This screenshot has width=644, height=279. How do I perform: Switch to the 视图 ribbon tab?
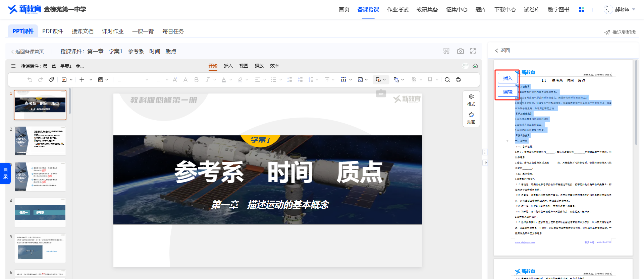[x=244, y=66]
